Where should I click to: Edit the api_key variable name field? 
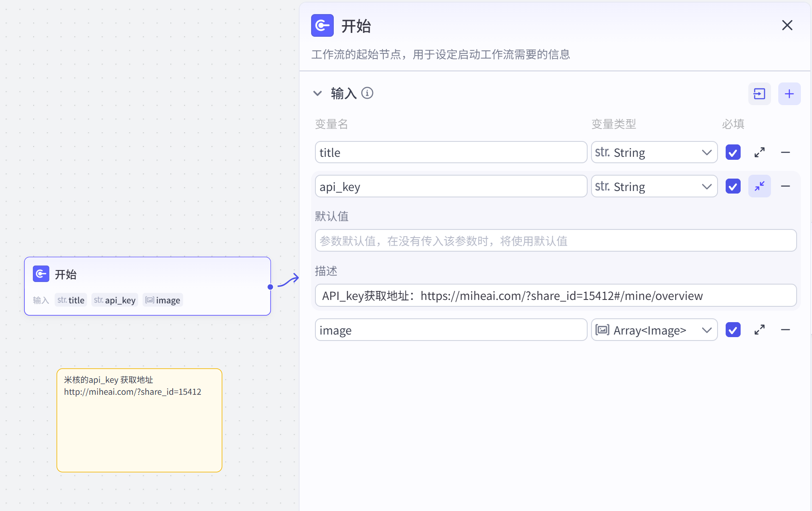click(451, 186)
